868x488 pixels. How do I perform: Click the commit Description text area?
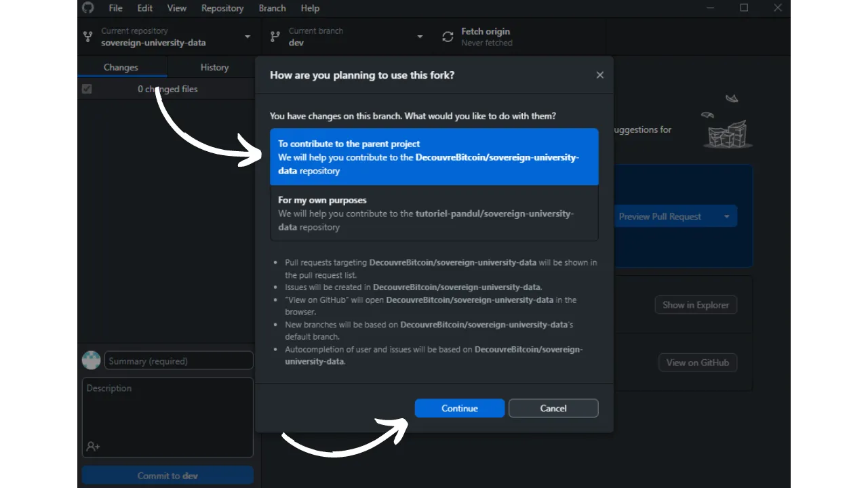pyautogui.click(x=167, y=417)
